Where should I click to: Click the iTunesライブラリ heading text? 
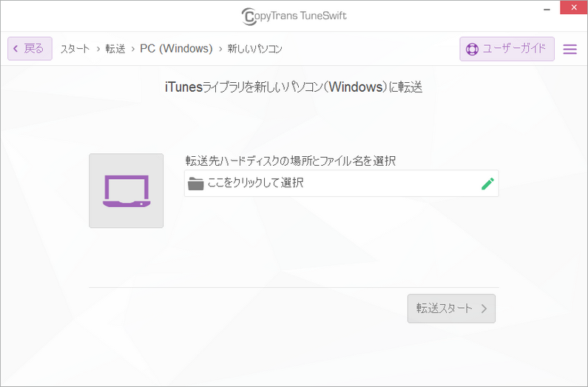(294, 87)
